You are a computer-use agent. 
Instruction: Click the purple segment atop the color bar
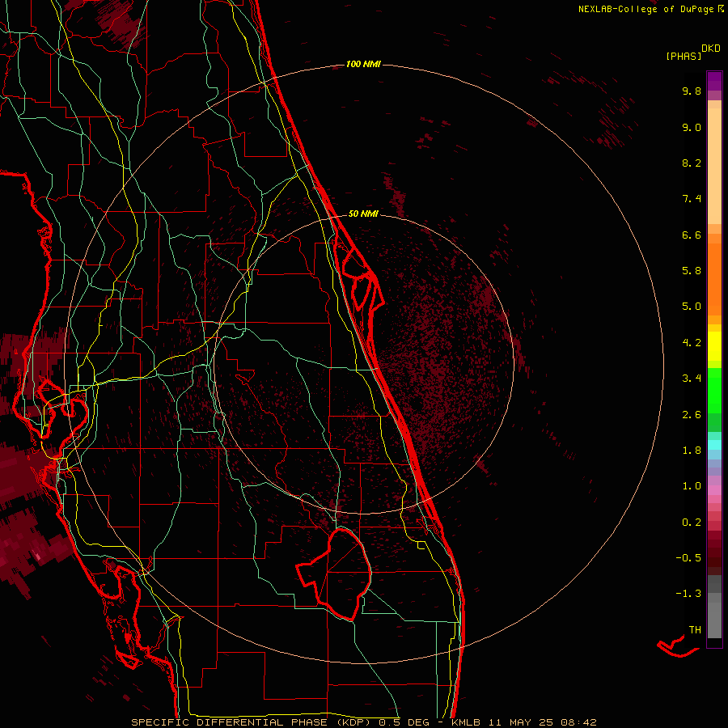714,81
